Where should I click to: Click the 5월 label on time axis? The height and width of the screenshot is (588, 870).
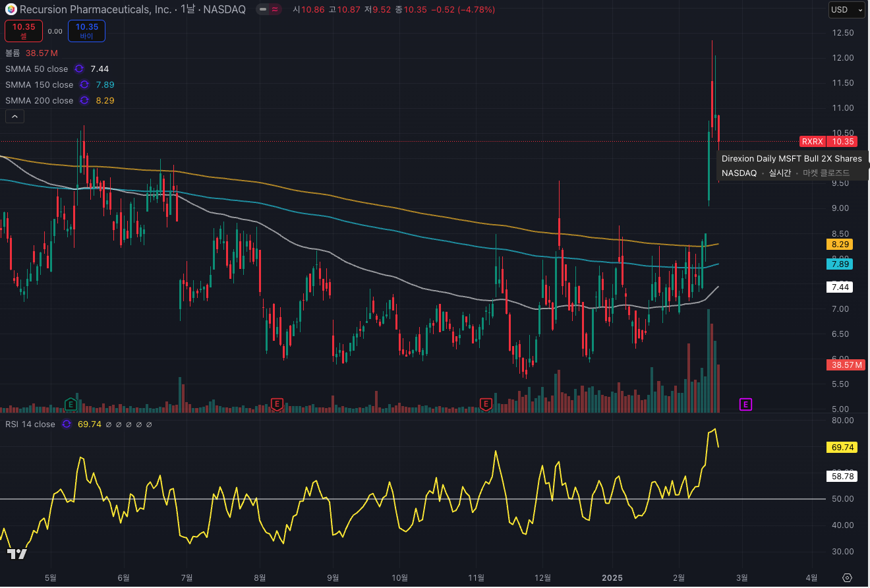(51, 577)
